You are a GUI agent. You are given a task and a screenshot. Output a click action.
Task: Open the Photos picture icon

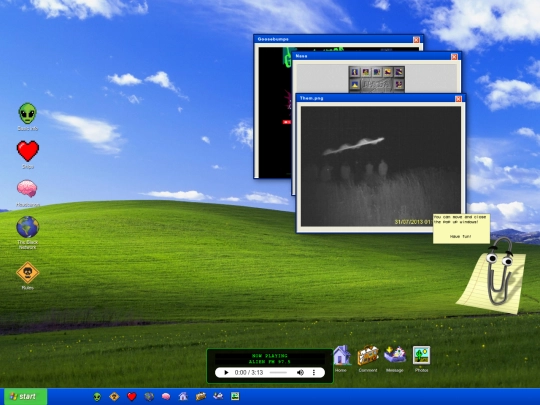tap(421, 355)
